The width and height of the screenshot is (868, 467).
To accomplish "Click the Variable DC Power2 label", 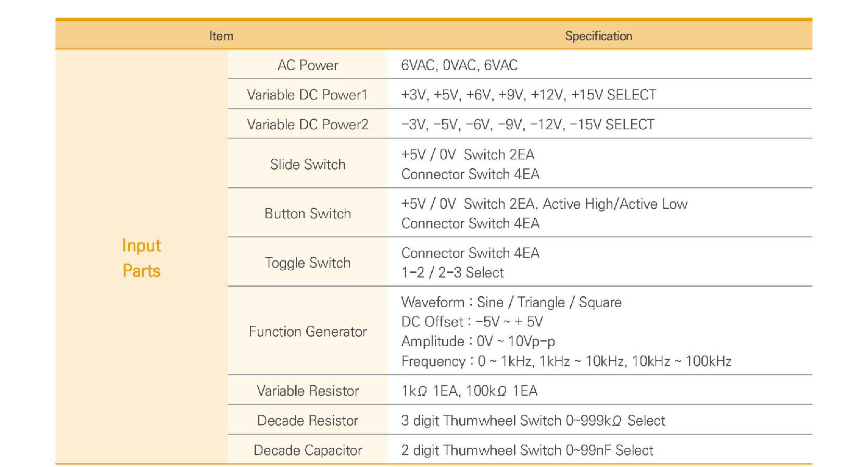I will (x=307, y=124).
